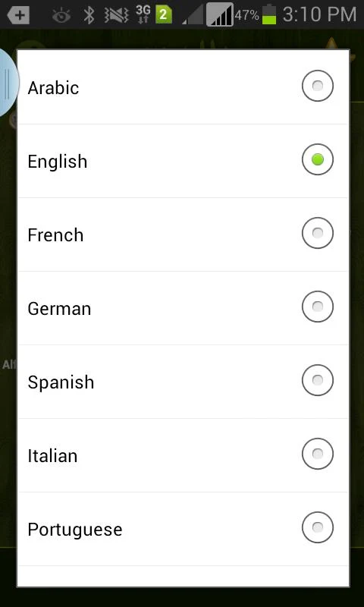Choose the Spanish language label

click(61, 382)
